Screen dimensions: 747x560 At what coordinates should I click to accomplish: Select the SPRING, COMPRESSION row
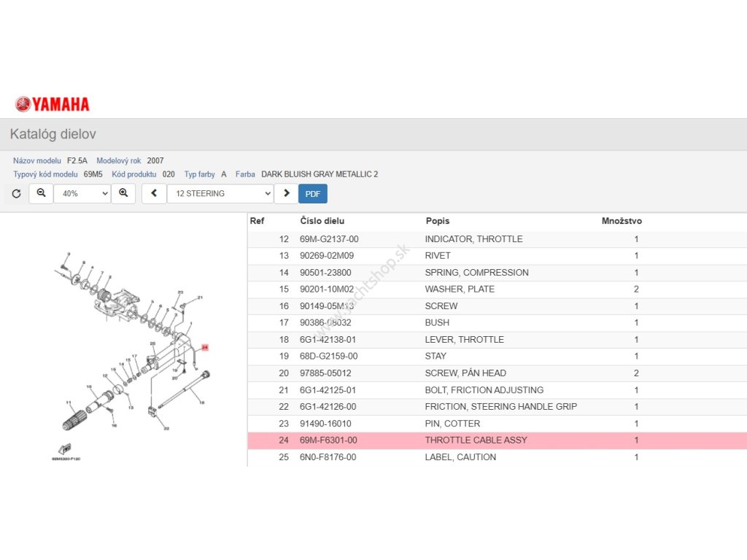point(476,273)
